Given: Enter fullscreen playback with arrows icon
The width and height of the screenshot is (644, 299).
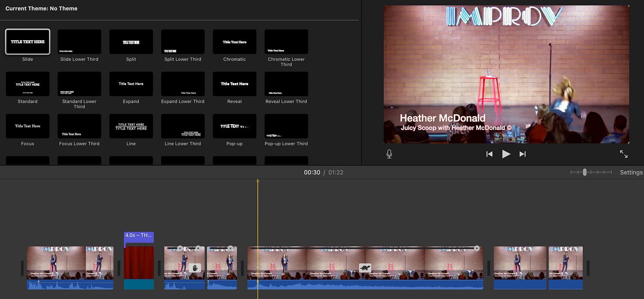Looking at the screenshot, I should point(624,154).
